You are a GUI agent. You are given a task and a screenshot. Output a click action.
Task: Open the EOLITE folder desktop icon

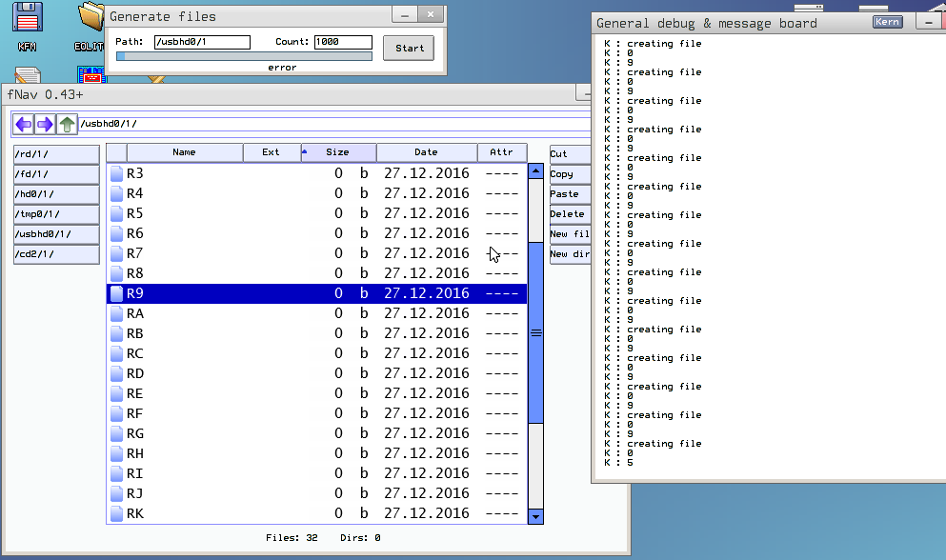pyautogui.click(x=90, y=26)
